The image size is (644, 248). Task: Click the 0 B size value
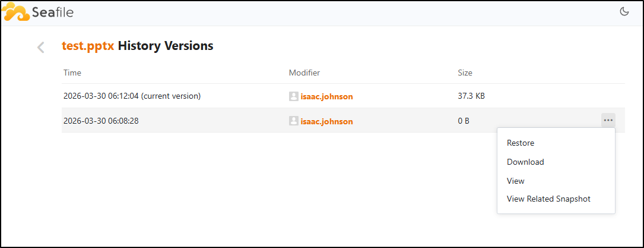(459, 121)
